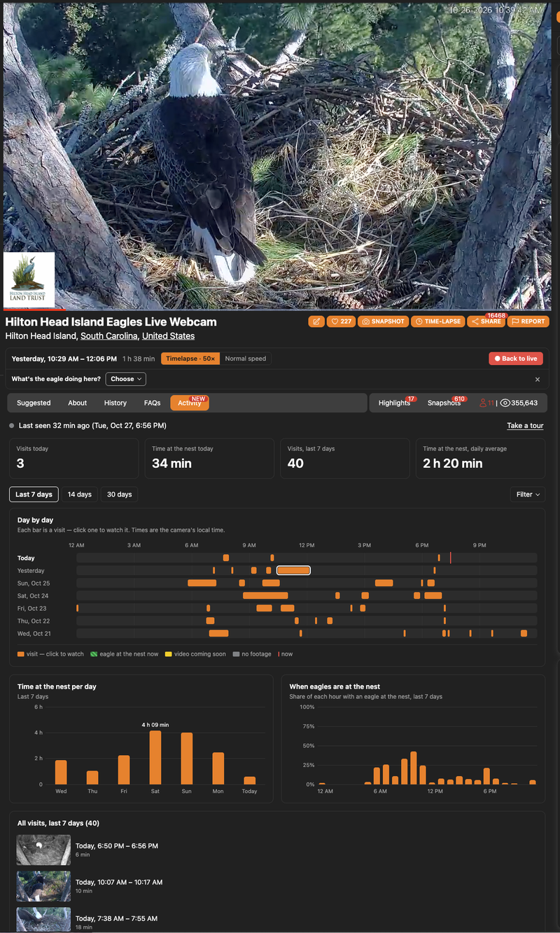Screen dimensions: 560x933
Task: Select the Last 7 days range
Action: (x=34, y=495)
